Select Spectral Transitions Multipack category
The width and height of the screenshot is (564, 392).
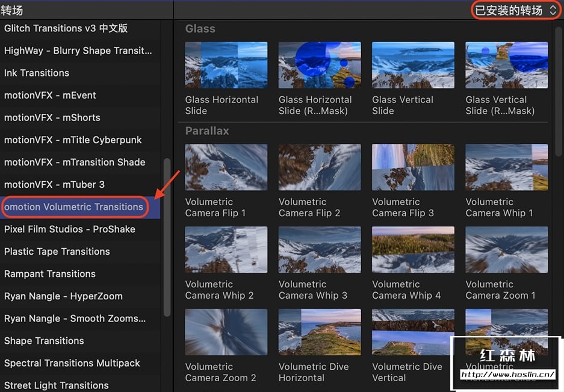tap(80, 363)
